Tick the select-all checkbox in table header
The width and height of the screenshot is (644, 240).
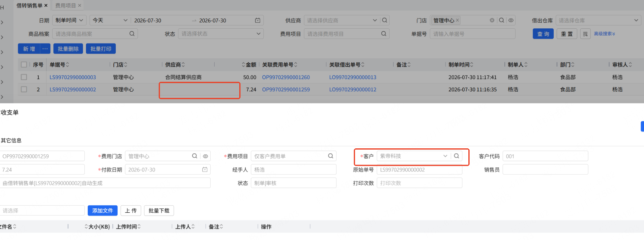pyautogui.click(x=24, y=65)
